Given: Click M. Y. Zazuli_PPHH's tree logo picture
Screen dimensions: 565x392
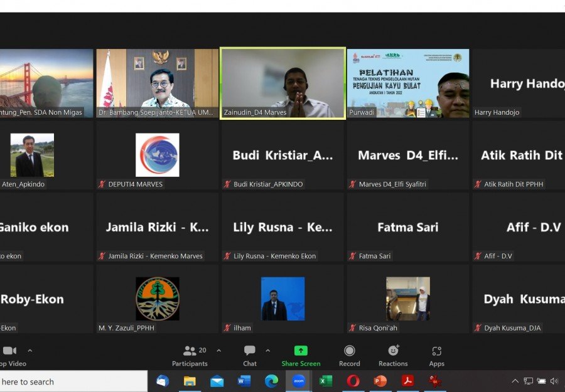Looking at the screenshot, I should point(158,299).
